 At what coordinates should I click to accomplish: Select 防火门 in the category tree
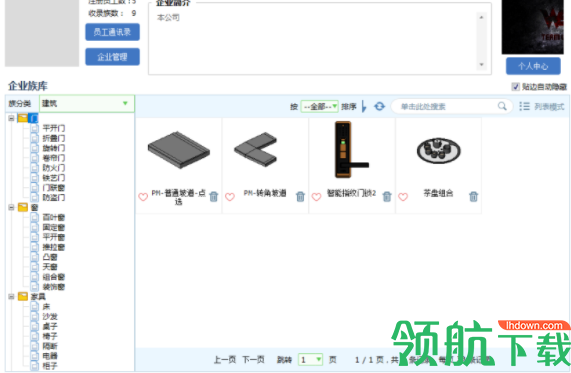coord(54,168)
